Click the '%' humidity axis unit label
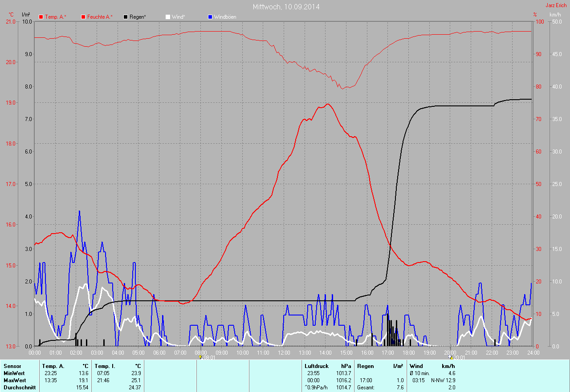570x392 pixels. 535,15
